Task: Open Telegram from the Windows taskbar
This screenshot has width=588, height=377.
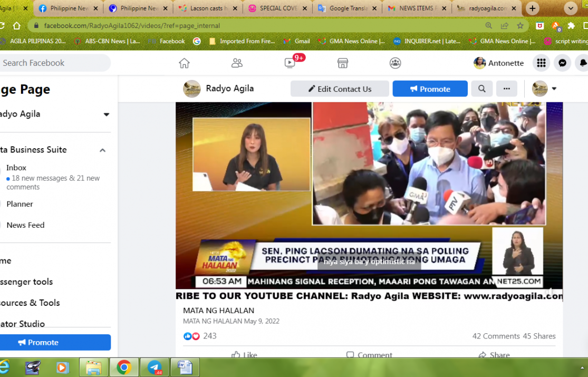Action: [155, 367]
